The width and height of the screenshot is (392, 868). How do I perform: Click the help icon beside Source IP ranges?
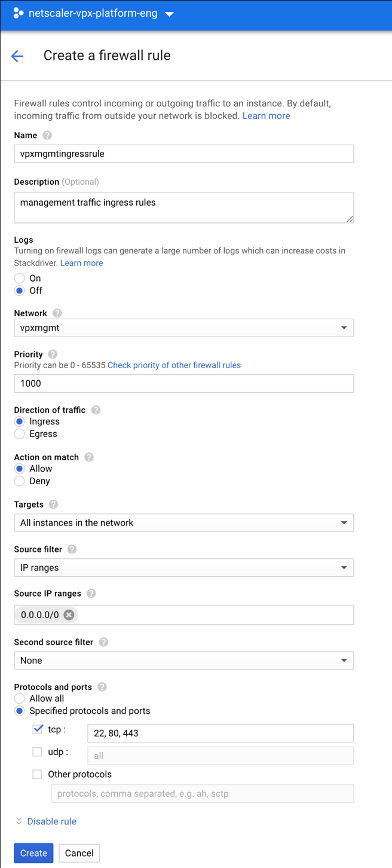(x=91, y=593)
